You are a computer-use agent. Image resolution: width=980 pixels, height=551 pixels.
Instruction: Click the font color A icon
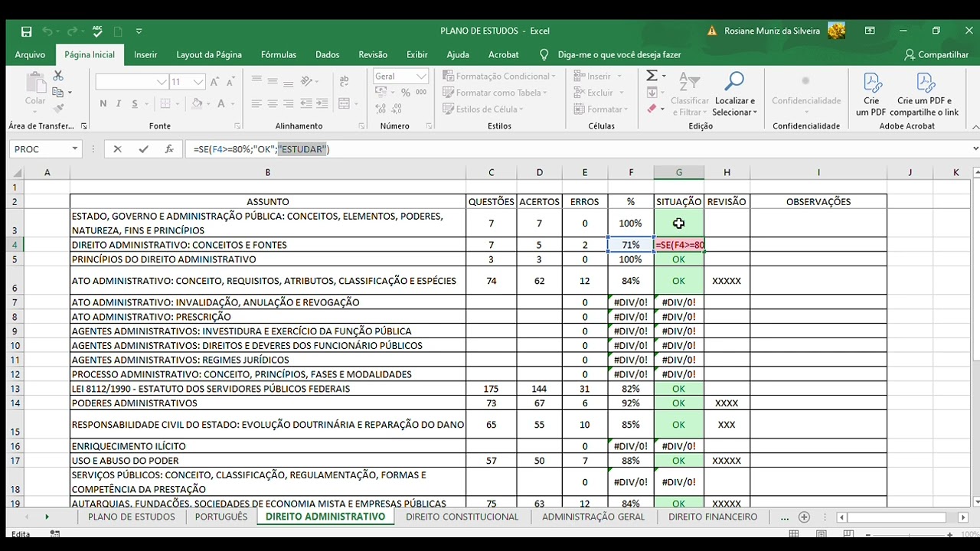coord(221,104)
